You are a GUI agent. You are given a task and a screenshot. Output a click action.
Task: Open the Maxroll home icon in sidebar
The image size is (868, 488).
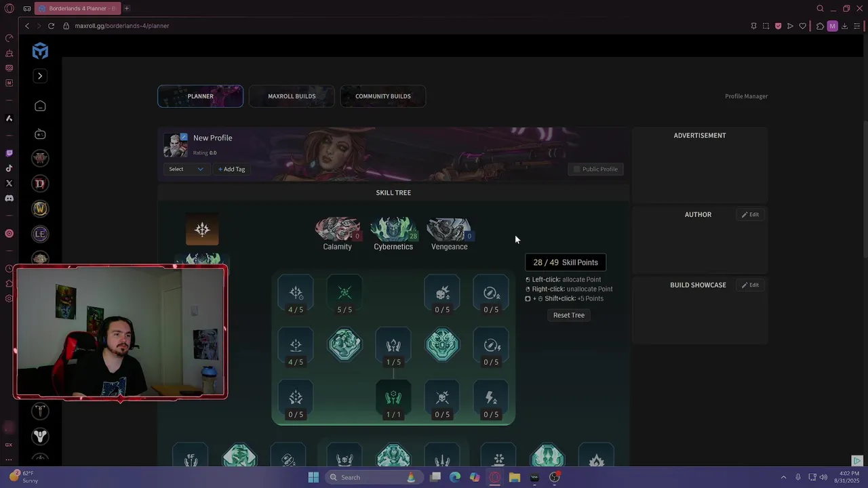tap(40, 106)
